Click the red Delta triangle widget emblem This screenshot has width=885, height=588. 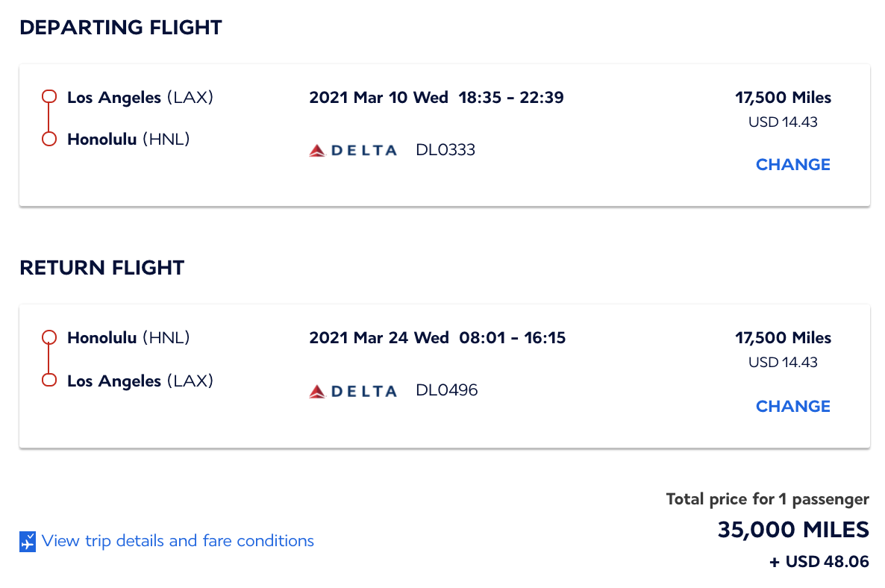pos(315,149)
